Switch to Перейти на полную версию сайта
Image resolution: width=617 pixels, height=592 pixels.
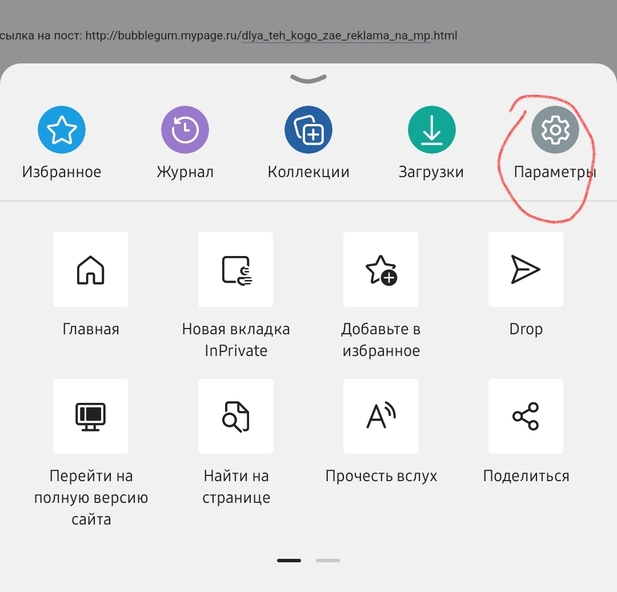[x=91, y=416]
